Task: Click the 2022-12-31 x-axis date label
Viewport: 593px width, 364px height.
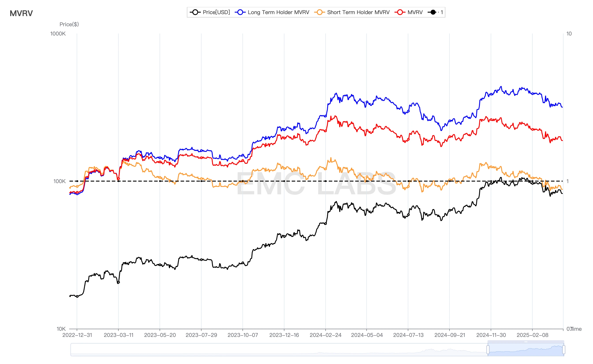Action: [77, 335]
